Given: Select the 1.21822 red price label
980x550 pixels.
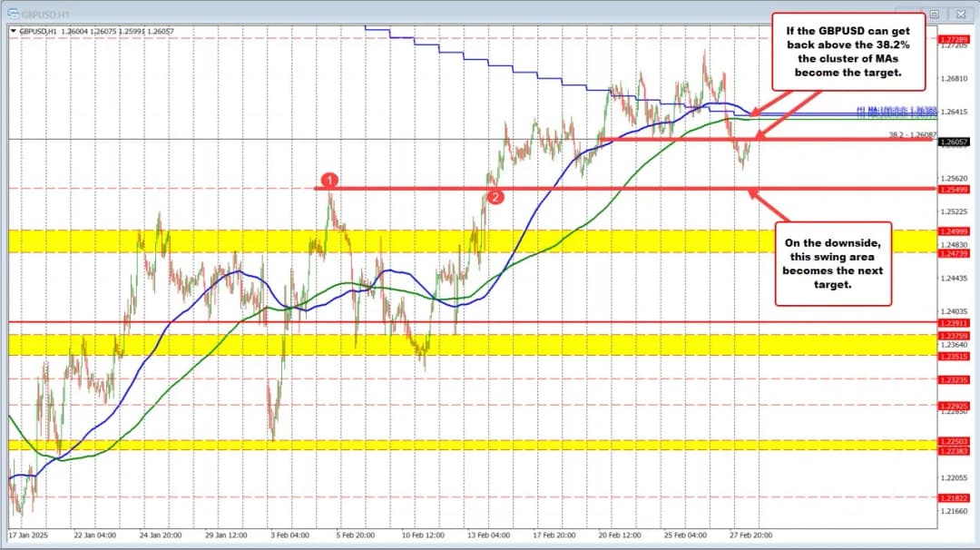Looking at the screenshot, I should [x=955, y=497].
